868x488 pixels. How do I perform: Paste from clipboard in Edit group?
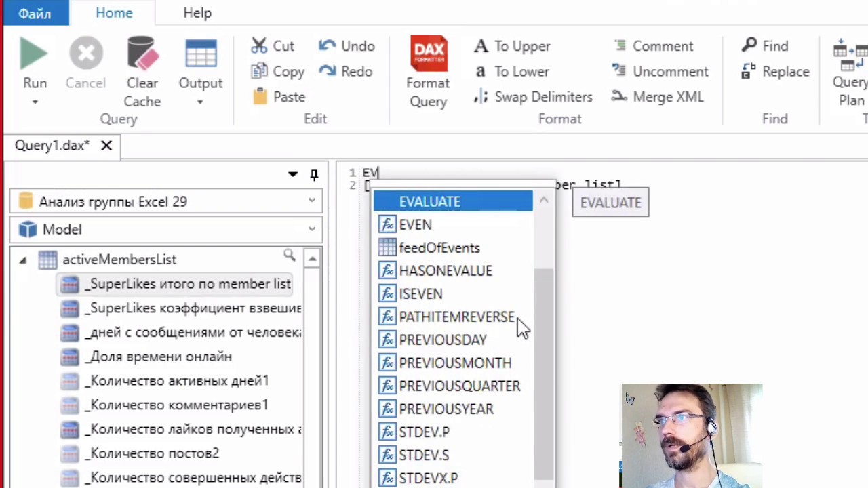[x=279, y=97]
